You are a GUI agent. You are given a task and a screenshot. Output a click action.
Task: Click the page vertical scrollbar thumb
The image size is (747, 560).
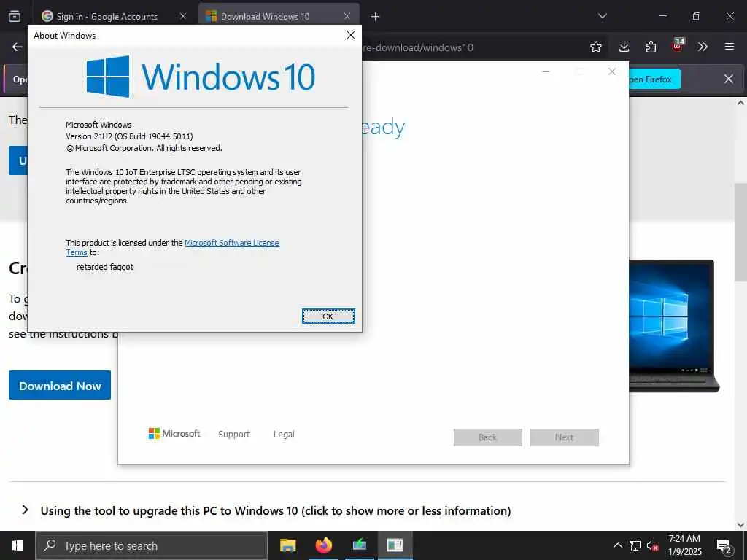pyautogui.click(x=741, y=233)
